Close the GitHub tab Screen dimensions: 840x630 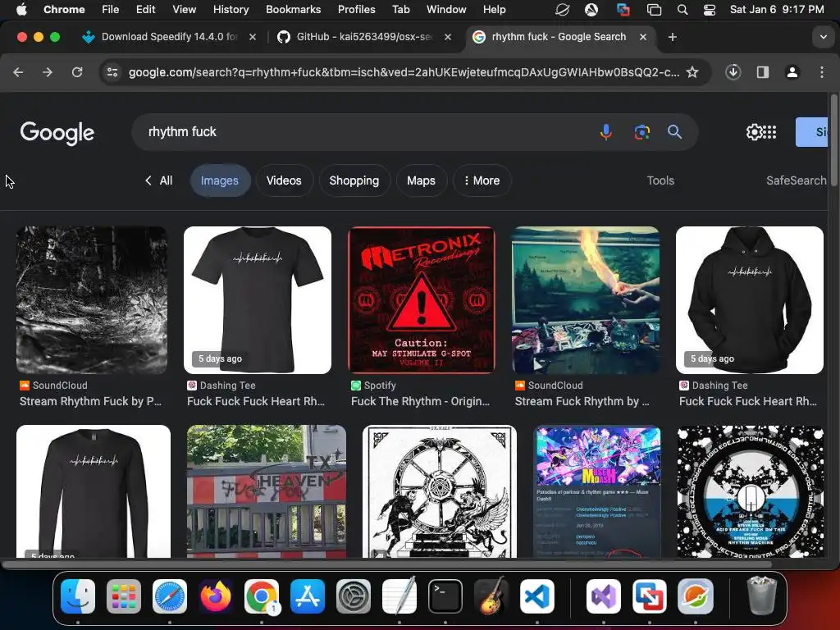(448, 37)
